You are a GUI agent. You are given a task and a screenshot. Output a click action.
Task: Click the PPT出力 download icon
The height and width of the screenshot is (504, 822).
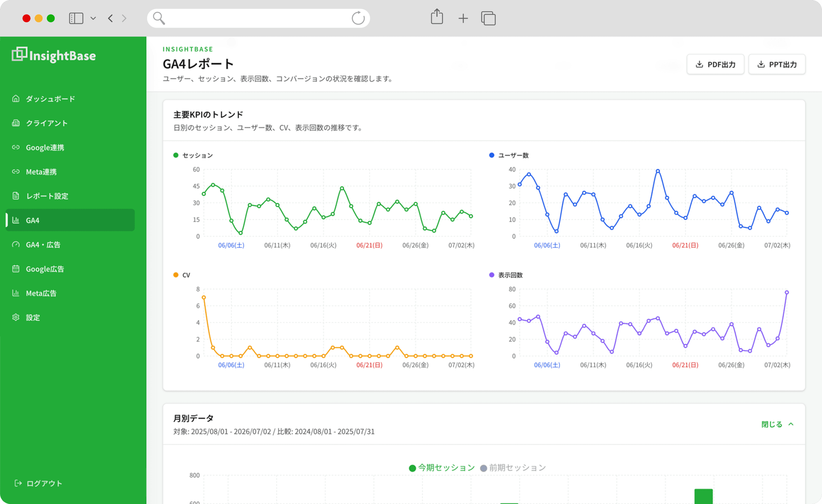click(761, 64)
